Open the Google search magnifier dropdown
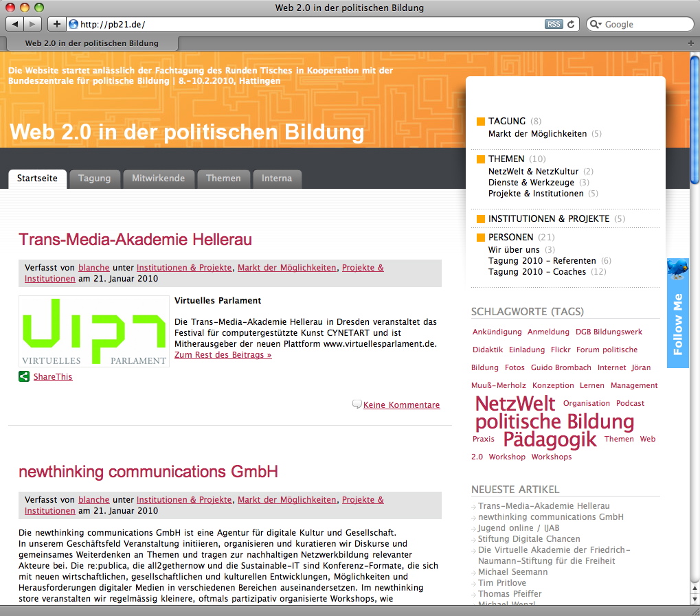This screenshot has height=616, width=700. click(x=596, y=24)
